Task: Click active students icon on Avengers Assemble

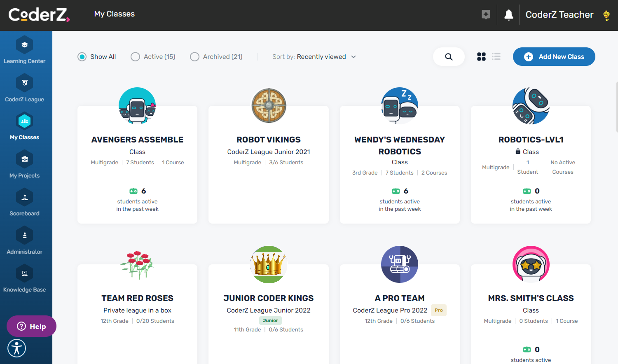Action: [133, 191]
